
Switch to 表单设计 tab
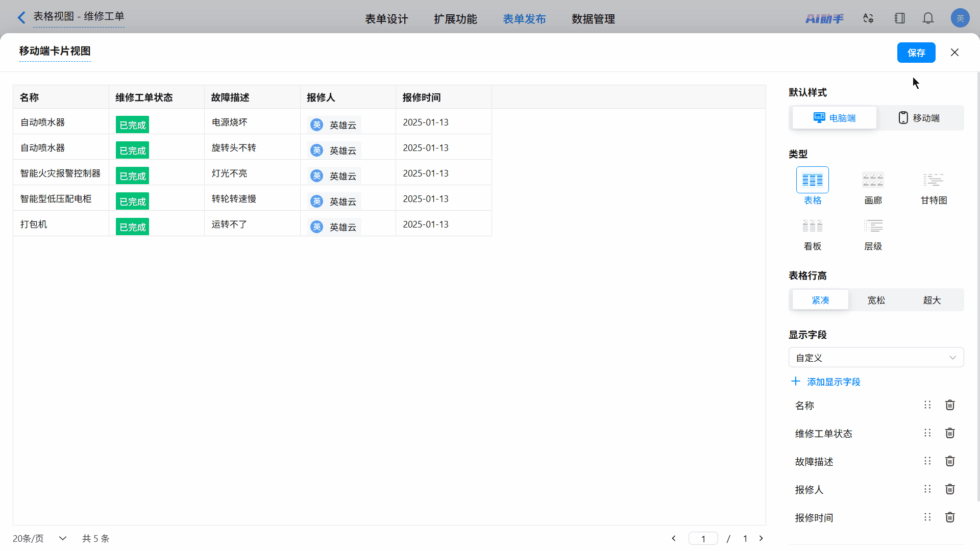click(x=386, y=19)
